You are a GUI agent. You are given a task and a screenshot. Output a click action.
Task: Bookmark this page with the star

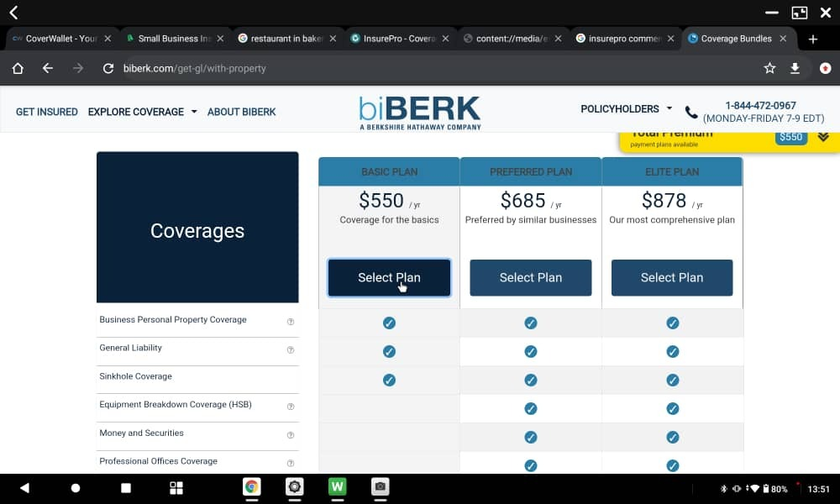(x=769, y=68)
